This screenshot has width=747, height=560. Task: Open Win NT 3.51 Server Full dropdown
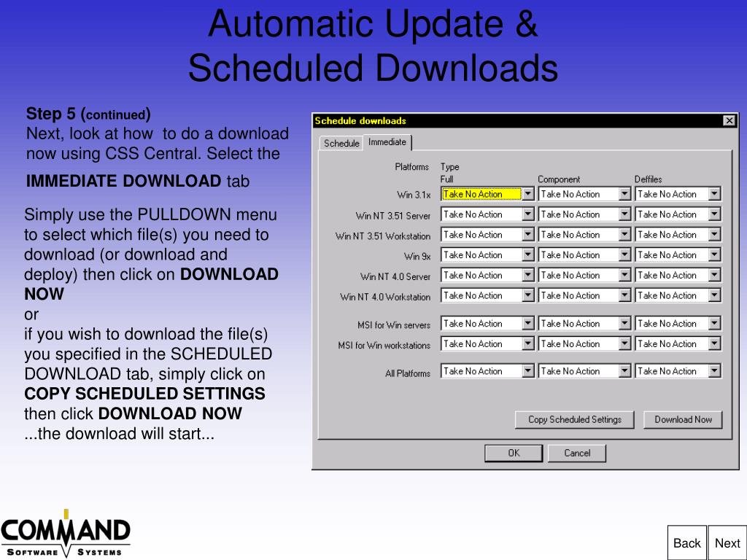click(487, 215)
